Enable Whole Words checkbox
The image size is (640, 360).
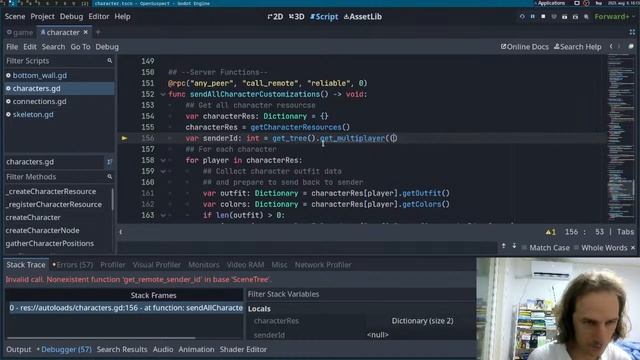(x=601, y=248)
